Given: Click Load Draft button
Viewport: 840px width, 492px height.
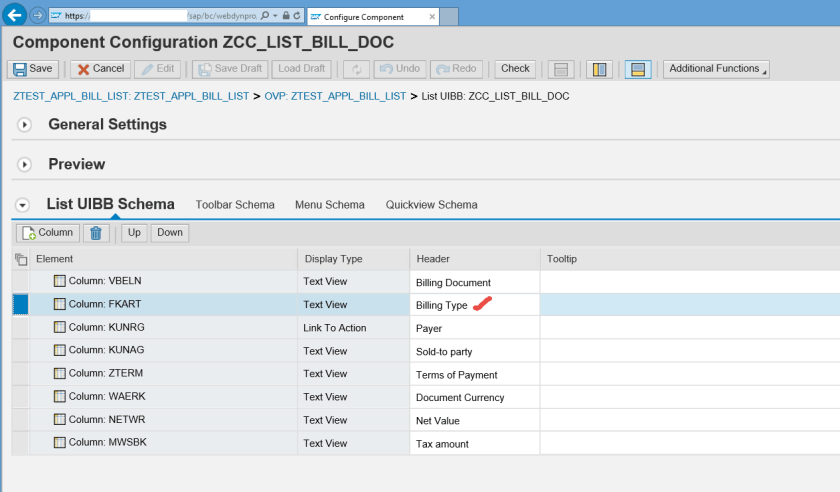Looking at the screenshot, I should [x=302, y=69].
